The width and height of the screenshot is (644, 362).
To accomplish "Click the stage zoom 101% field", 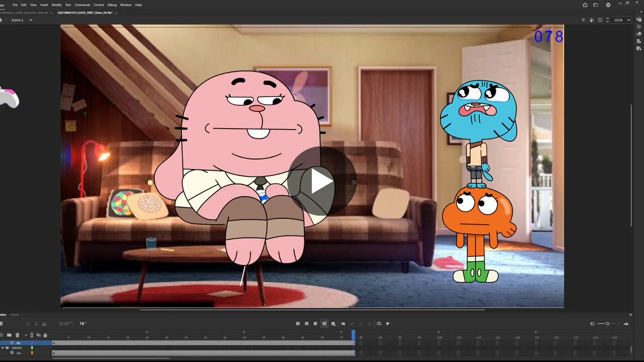I will (x=619, y=20).
